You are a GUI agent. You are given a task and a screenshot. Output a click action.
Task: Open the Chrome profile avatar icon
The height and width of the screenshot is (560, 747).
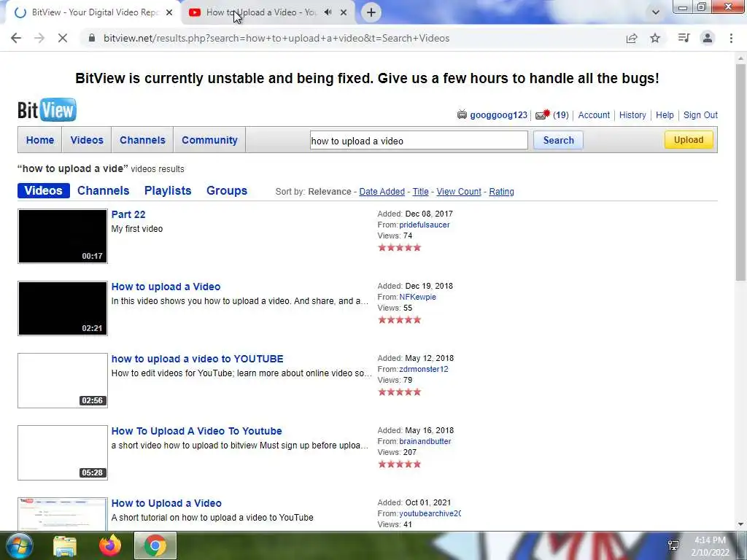(x=708, y=38)
